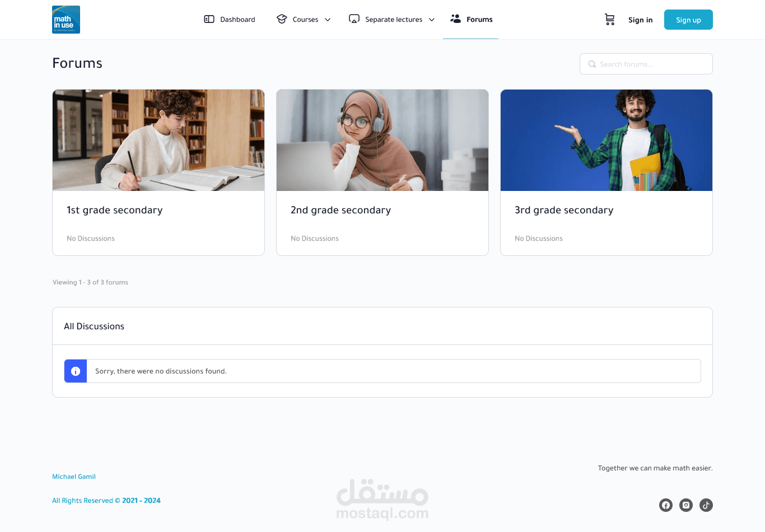Open the Michael Gamil footer link
Viewport: 765px width, 532px height.
pyautogui.click(x=74, y=477)
